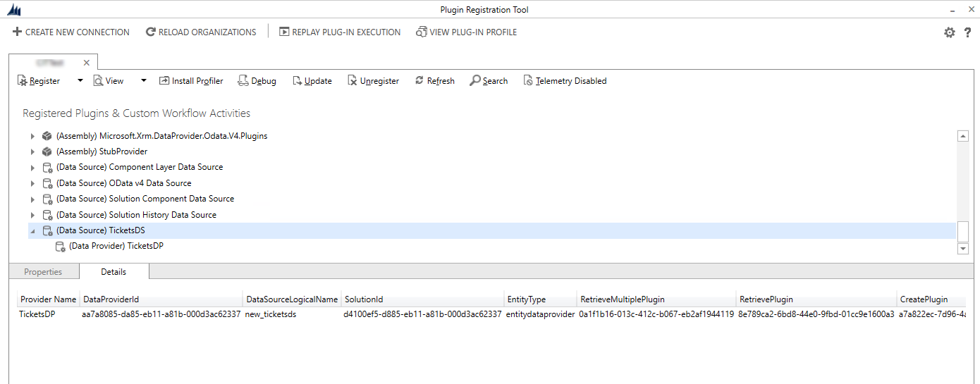Open the View dropdown arrow
This screenshot has height=384, width=980.
(x=144, y=80)
